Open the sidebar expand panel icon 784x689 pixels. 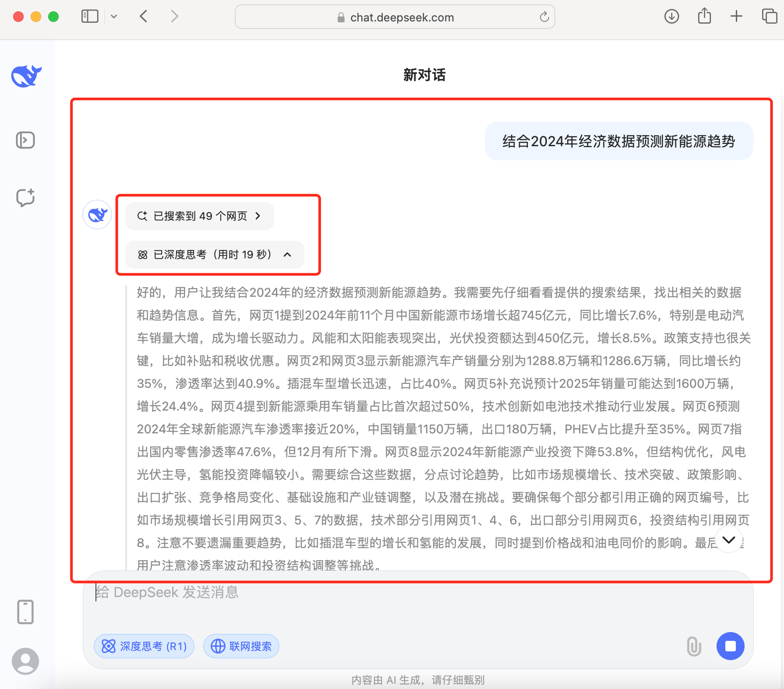[25, 140]
